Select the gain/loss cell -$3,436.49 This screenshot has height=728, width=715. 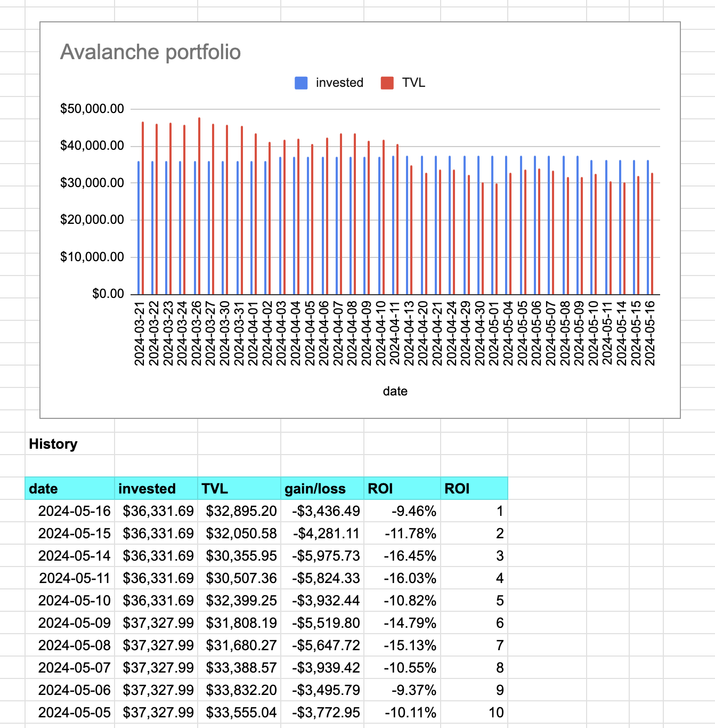[322, 511]
